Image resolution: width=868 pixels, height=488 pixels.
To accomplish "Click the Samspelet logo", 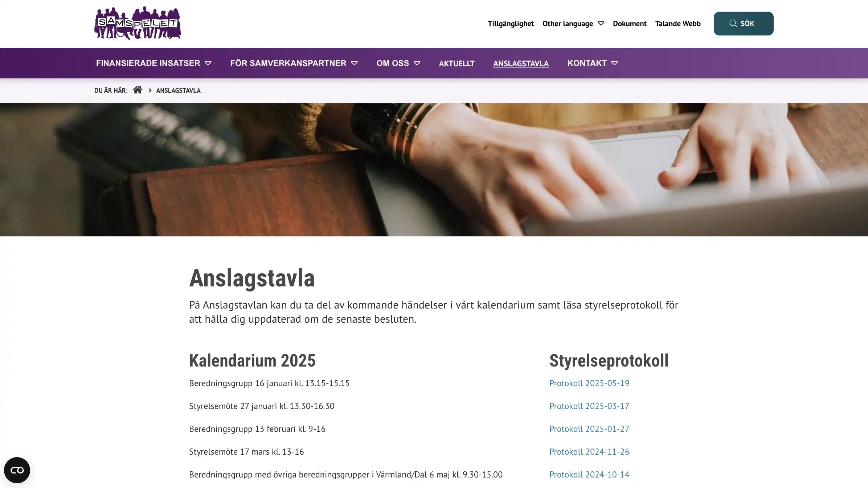I will click(138, 23).
